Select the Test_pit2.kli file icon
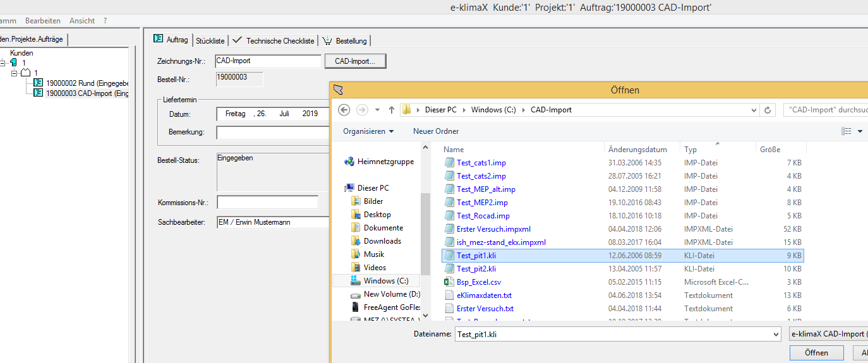The height and width of the screenshot is (363, 868). tap(449, 269)
